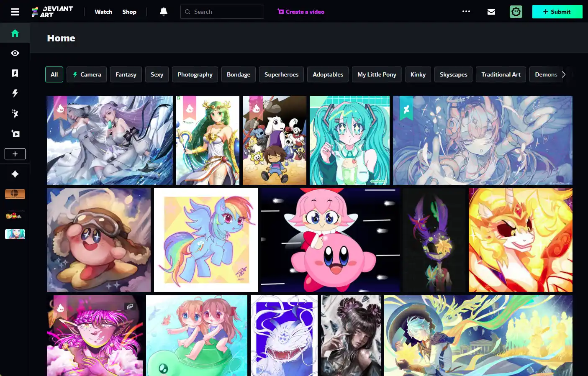Open the aviator Kirby artwork thumbnail
The width and height of the screenshot is (588, 376).
click(99, 240)
